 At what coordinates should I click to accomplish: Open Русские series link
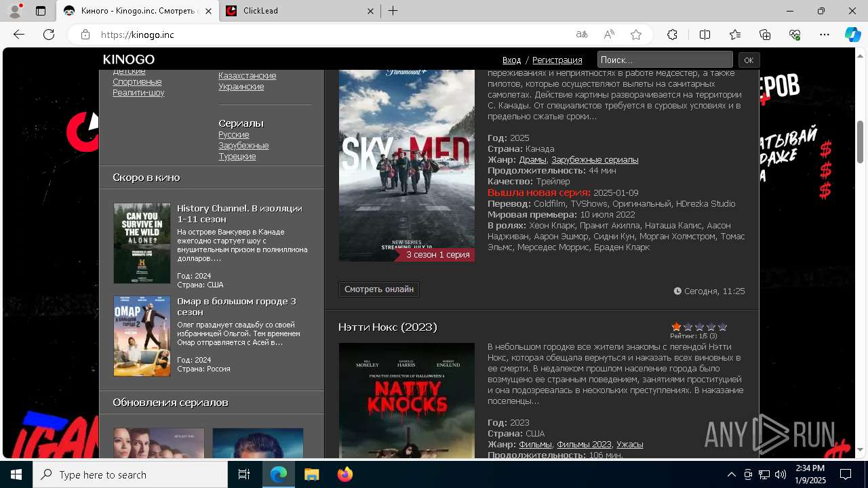tap(234, 135)
